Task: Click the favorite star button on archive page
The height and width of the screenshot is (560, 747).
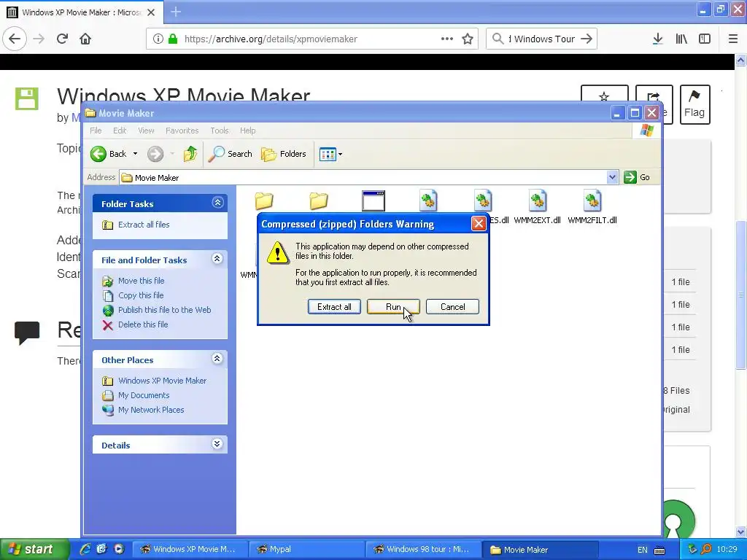Action: point(604,96)
